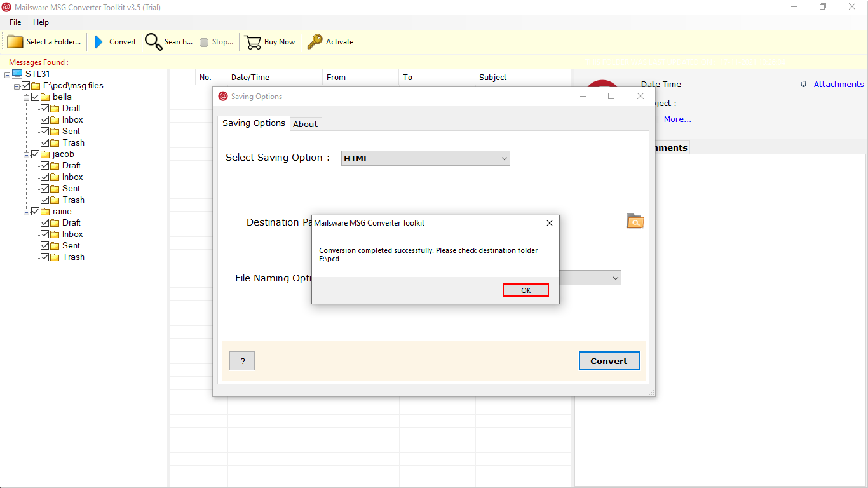The height and width of the screenshot is (488, 868).
Task: Click the Attachments paperclip icon
Action: coord(803,84)
